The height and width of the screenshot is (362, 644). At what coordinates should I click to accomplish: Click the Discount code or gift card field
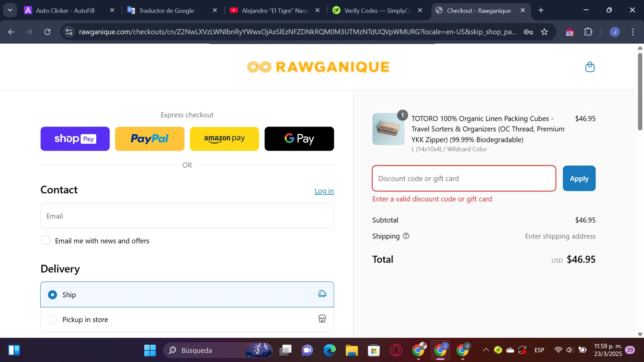[464, 178]
